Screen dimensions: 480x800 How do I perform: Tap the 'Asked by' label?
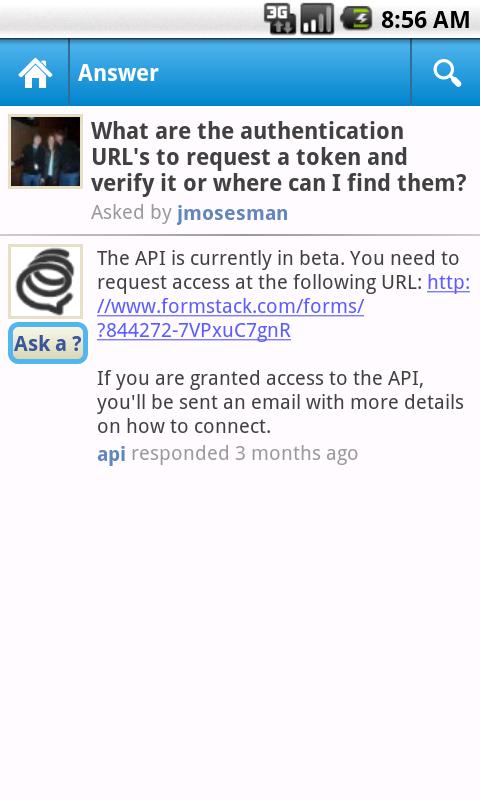[x=131, y=212]
